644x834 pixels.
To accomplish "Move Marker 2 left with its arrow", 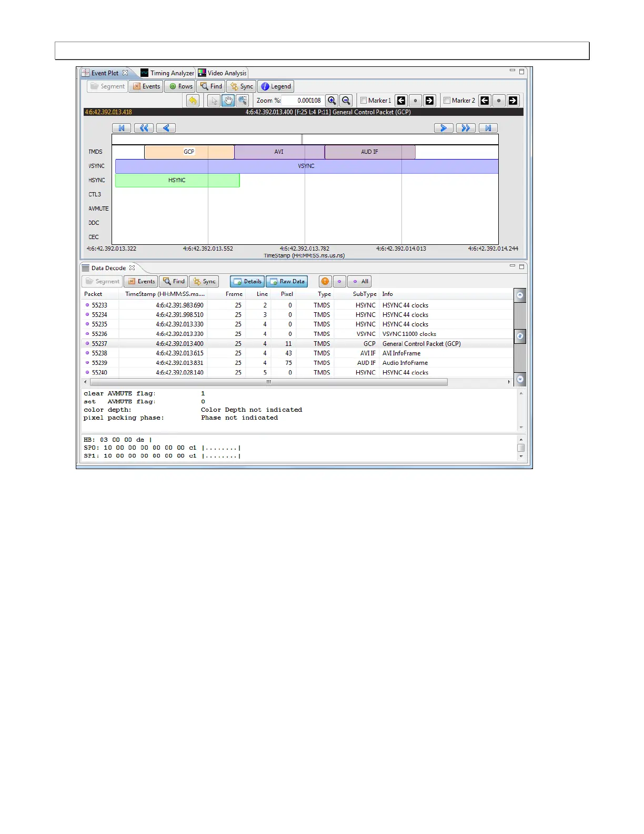I will 485,101.
